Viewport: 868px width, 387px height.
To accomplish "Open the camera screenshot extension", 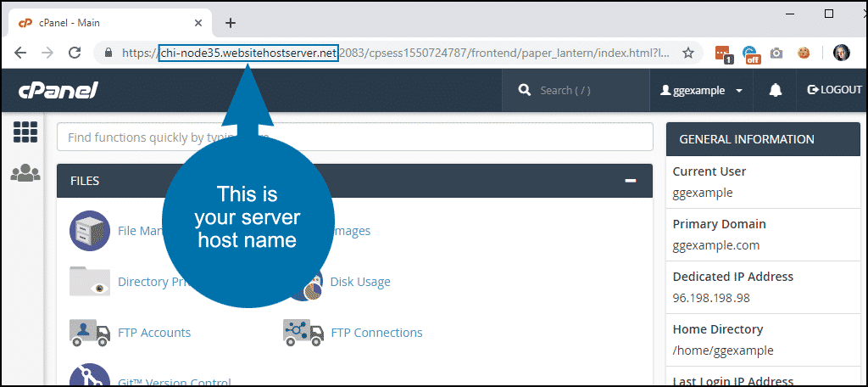I will click(776, 53).
